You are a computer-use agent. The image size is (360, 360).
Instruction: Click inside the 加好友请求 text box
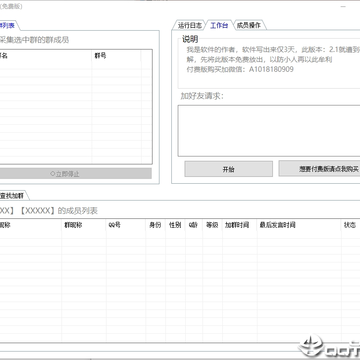(269, 131)
